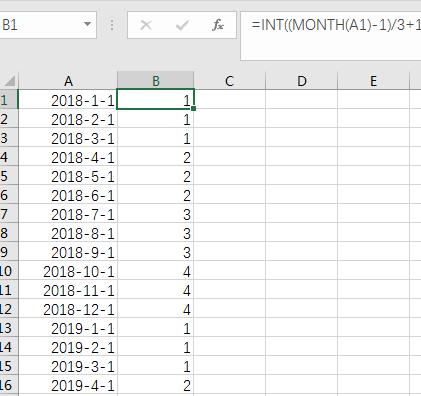Select row 5 header
Image resolution: width=421 pixels, height=396 pixels.
coord(9,175)
